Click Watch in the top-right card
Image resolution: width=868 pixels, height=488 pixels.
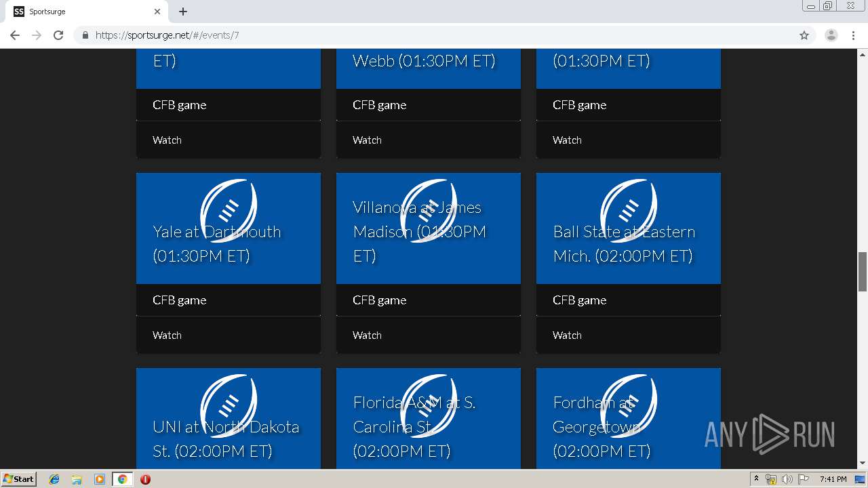click(x=567, y=140)
